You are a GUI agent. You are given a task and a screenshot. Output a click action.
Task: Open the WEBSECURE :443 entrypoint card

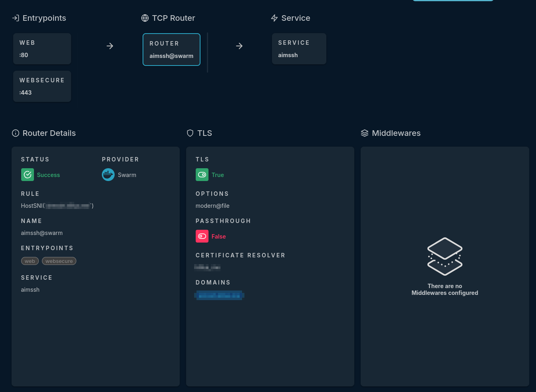42,86
